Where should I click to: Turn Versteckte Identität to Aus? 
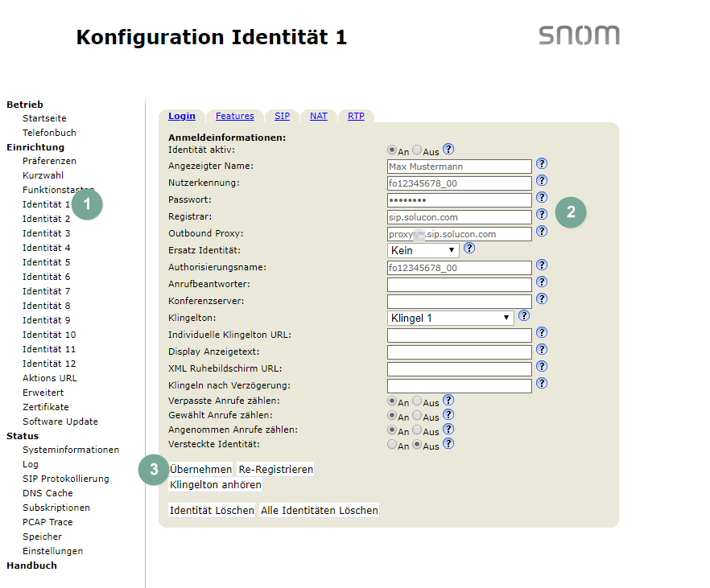click(x=417, y=444)
